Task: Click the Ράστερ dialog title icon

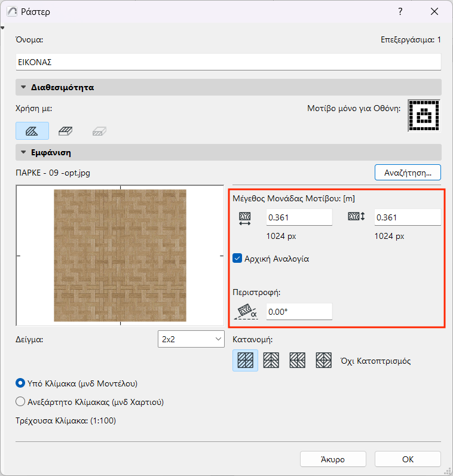Action: (x=12, y=11)
